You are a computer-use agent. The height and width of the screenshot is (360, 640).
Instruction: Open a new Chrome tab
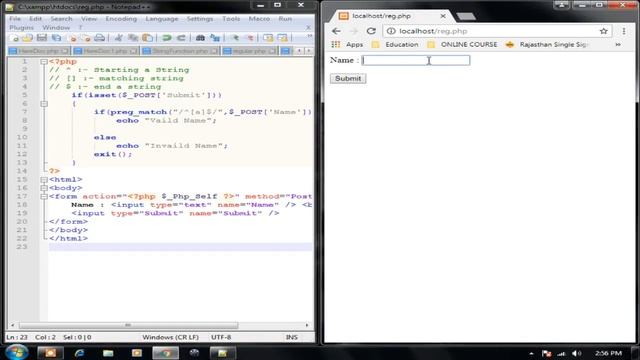click(x=466, y=16)
